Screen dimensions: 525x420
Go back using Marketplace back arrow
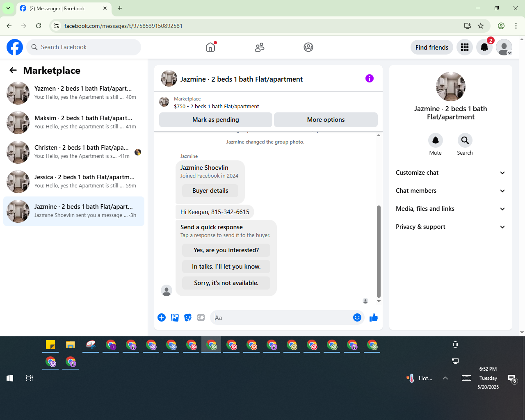pos(13,70)
